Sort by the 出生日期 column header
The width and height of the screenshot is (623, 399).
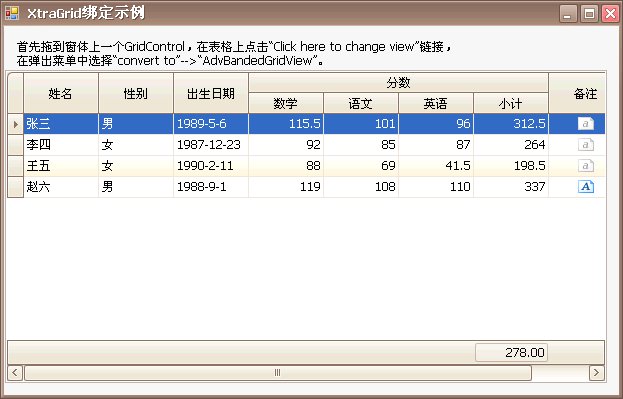pyautogui.click(x=211, y=93)
